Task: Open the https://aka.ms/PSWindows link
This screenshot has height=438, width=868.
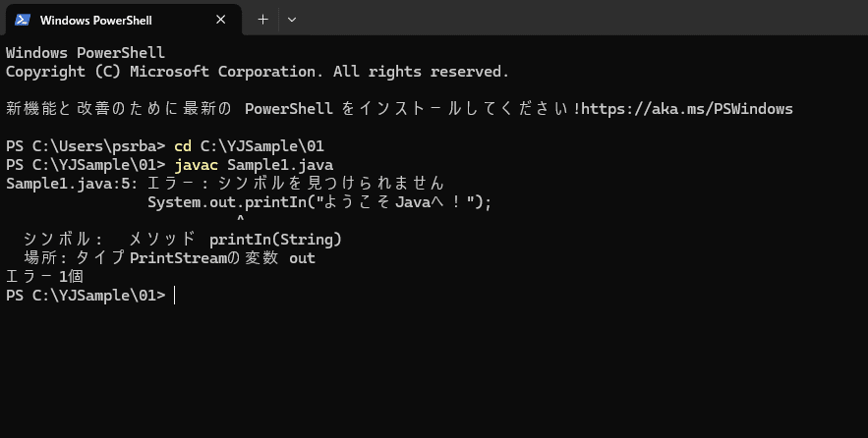Action: [x=687, y=109]
